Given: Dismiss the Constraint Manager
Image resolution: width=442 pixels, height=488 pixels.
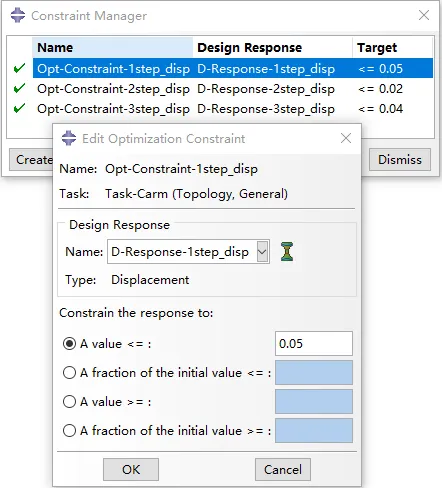Looking at the screenshot, I should [400, 159].
